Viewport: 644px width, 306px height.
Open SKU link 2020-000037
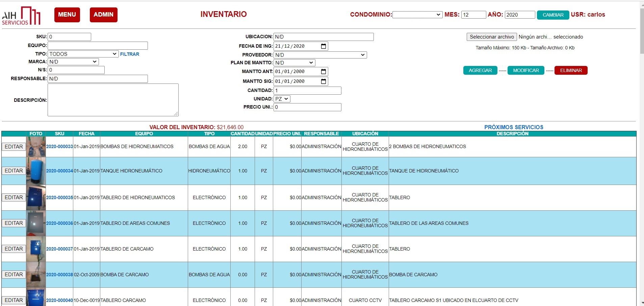(x=59, y=249)
